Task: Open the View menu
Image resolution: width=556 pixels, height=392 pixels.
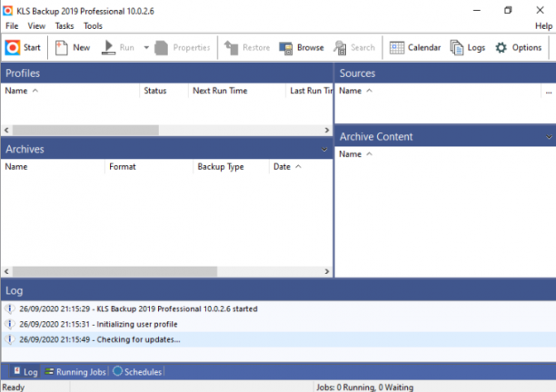Action: coord(36,25)
